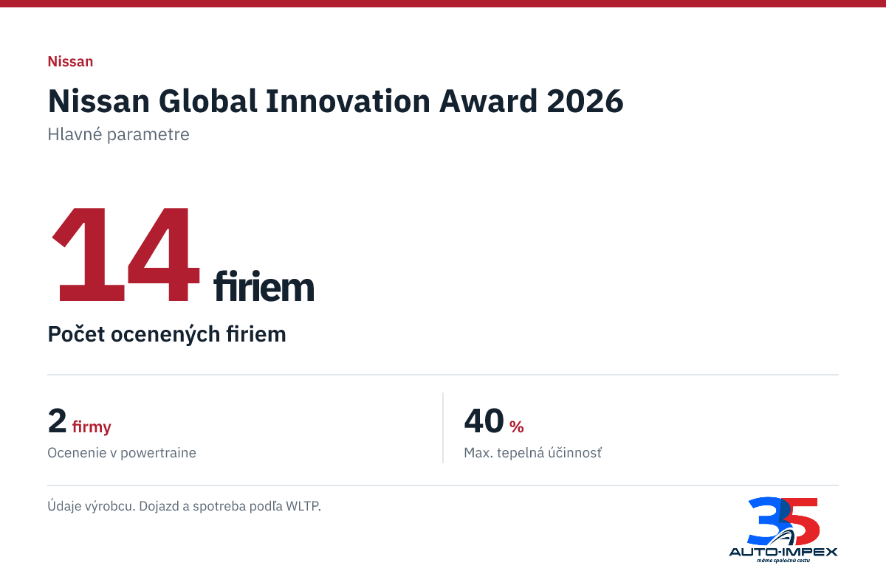886x588 pixels.
Task: Click the red "firmy" unit text
Action: (92, 426)
